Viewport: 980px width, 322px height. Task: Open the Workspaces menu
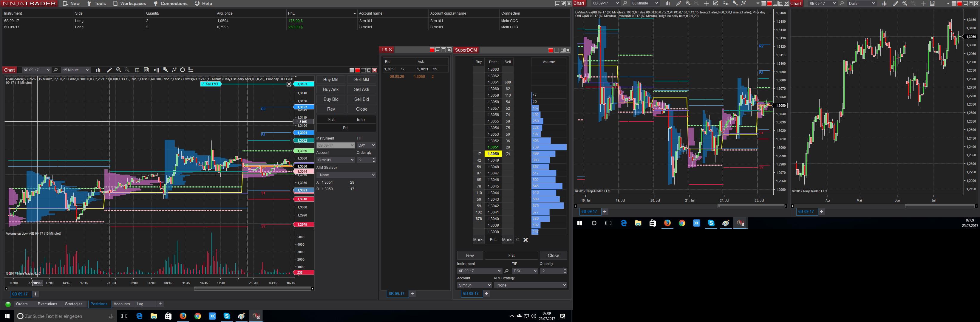point(129,3)
